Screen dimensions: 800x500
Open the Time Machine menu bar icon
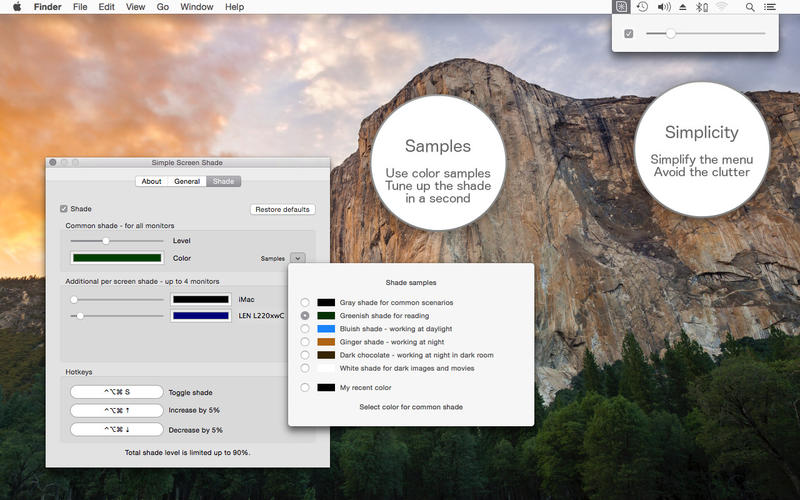[642, 7]
